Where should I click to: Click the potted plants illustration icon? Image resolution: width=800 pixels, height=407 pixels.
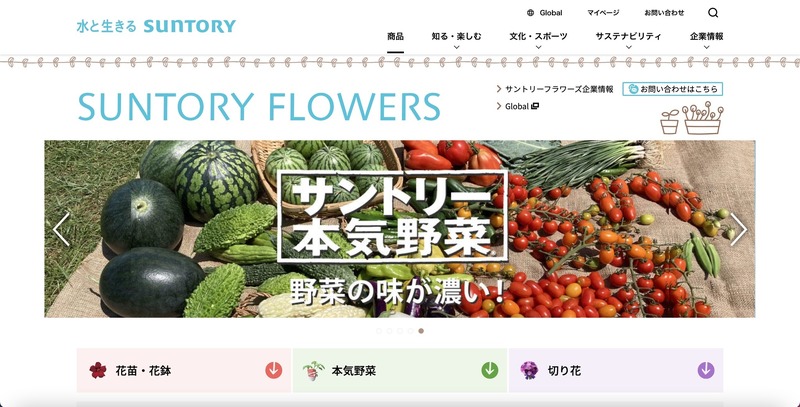[692, 118]
